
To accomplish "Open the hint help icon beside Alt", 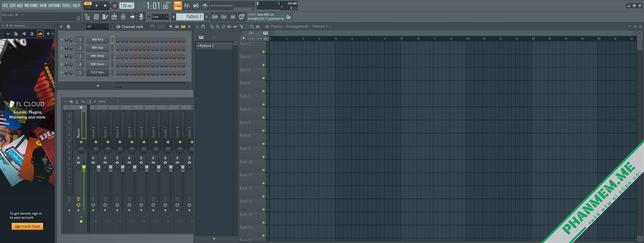I will pyautogui.click(x=242, y=17).
